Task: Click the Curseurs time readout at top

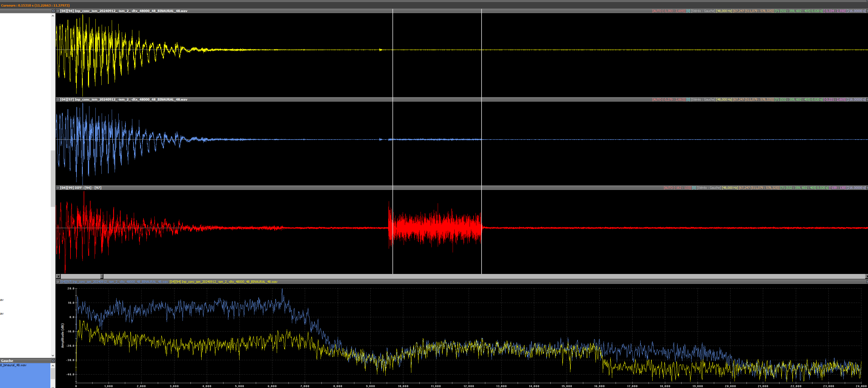Action: click(36, 5)
